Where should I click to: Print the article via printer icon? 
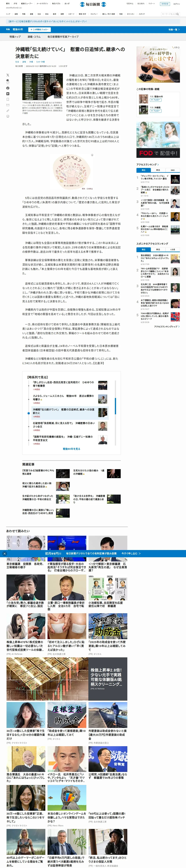8,116
